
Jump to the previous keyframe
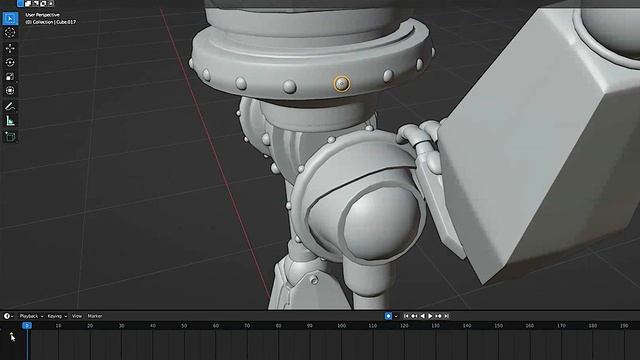[414, 316]
